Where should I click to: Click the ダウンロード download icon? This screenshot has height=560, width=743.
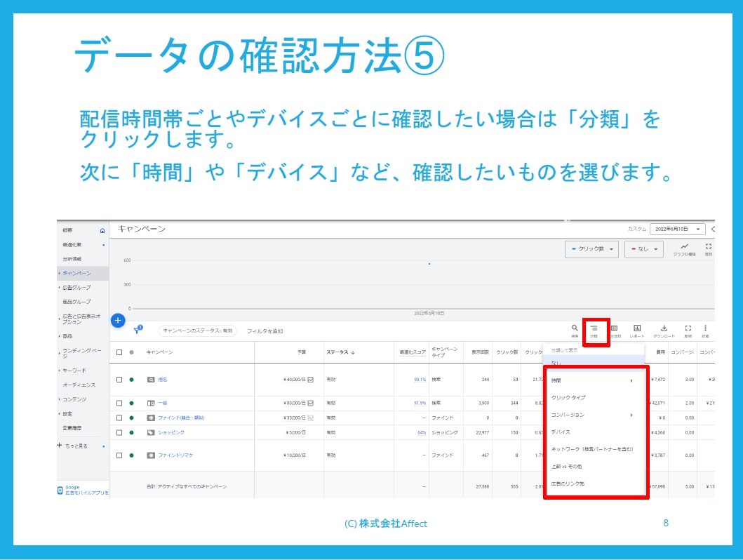click(x=664, y=328)
